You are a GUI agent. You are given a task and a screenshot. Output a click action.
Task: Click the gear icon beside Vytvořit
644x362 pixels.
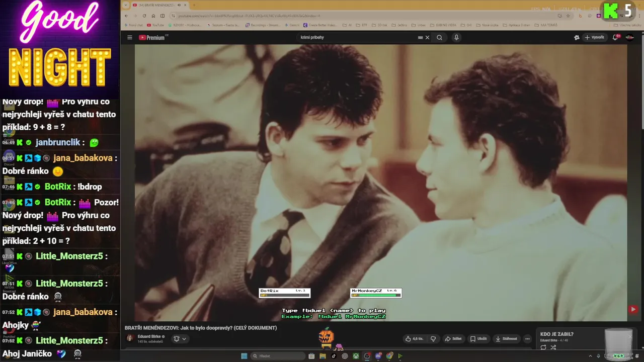(x=577, y=37)
